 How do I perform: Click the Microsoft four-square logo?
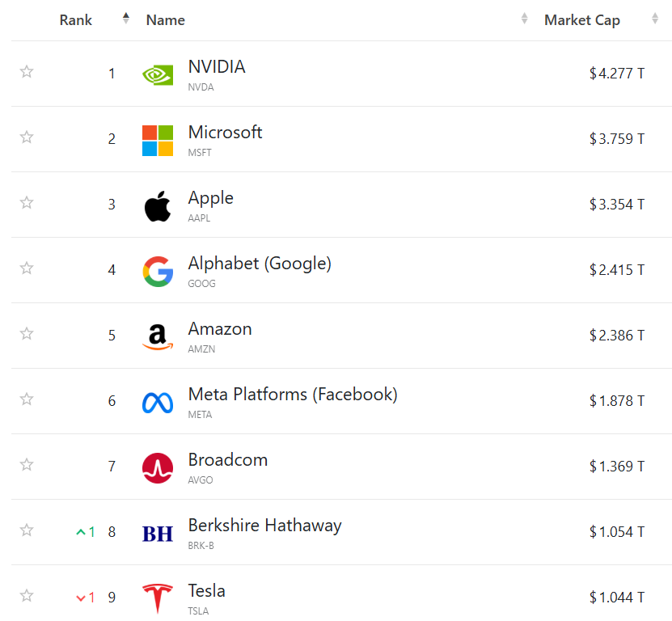click(x=158, y=141)
